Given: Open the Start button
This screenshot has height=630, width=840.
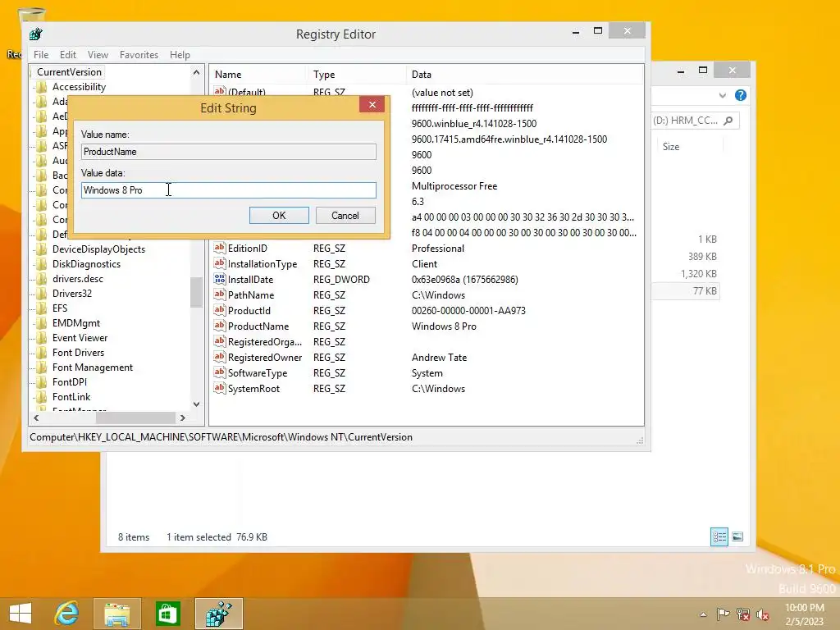Looking at the screenshot, I should [x=21, y=614].
